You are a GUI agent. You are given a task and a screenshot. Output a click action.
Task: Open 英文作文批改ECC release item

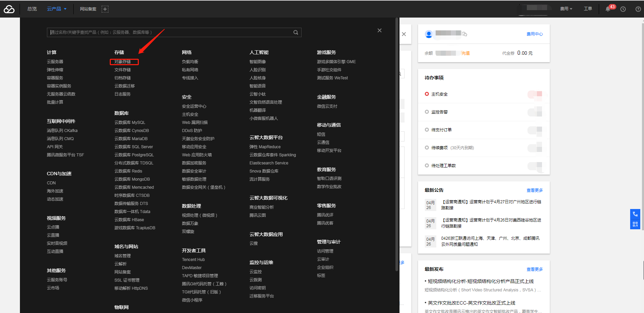point(471,303)
